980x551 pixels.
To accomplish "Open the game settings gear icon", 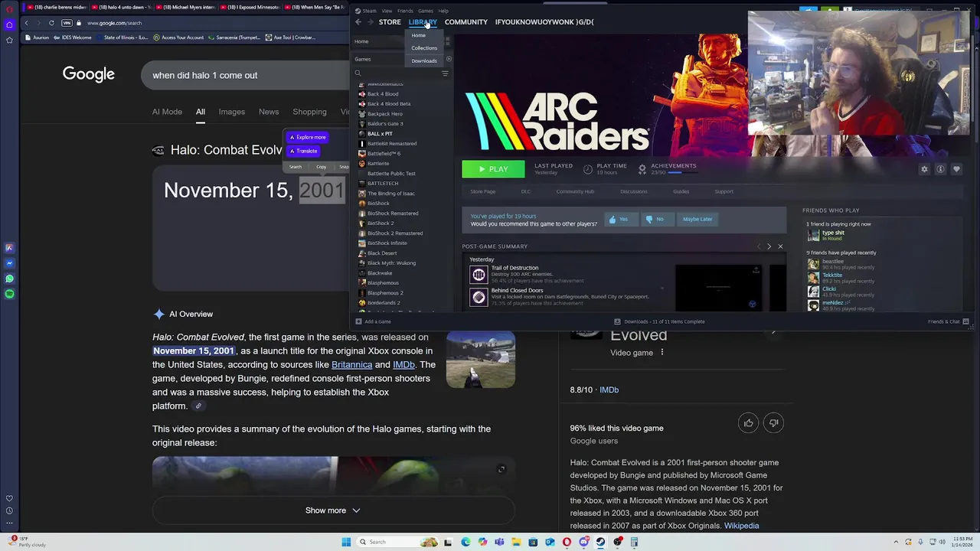I will tap(924, 169).
